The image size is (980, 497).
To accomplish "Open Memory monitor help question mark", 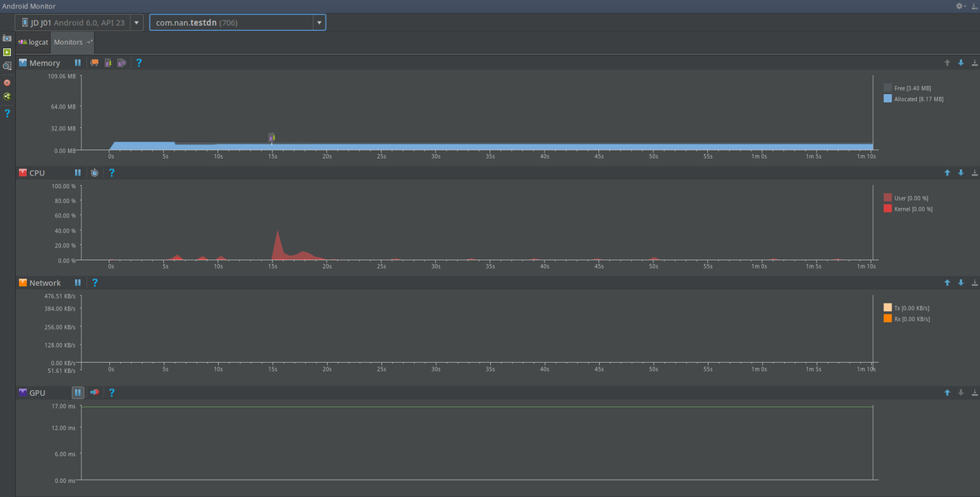I will (x=139, y=62).
